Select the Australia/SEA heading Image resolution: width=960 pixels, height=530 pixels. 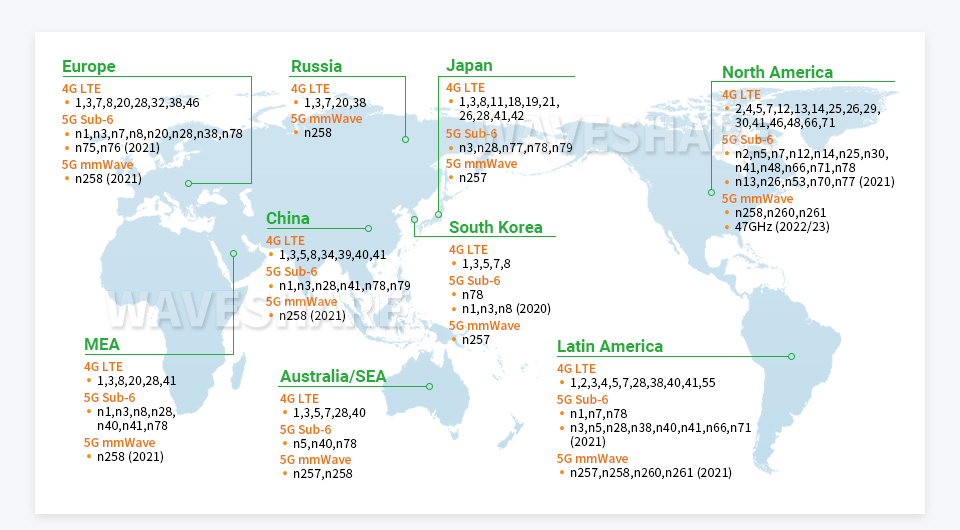pyautogui.click(x=333, y=376)
